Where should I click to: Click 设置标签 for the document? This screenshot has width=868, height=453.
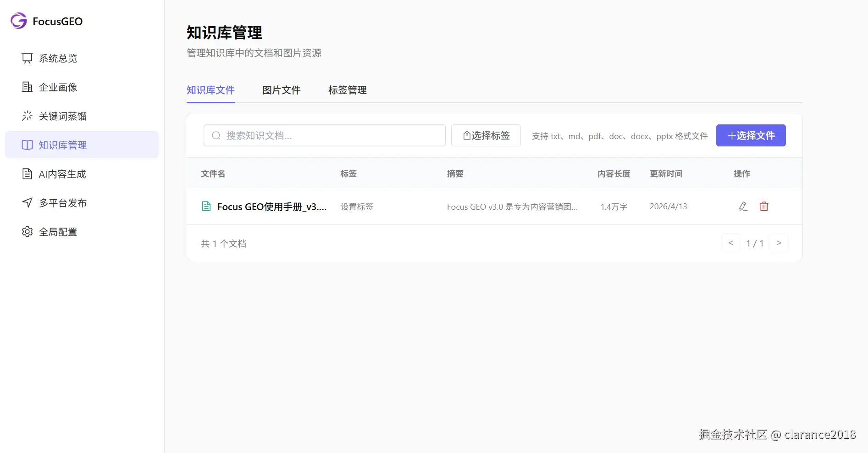(x=357, y=207)
